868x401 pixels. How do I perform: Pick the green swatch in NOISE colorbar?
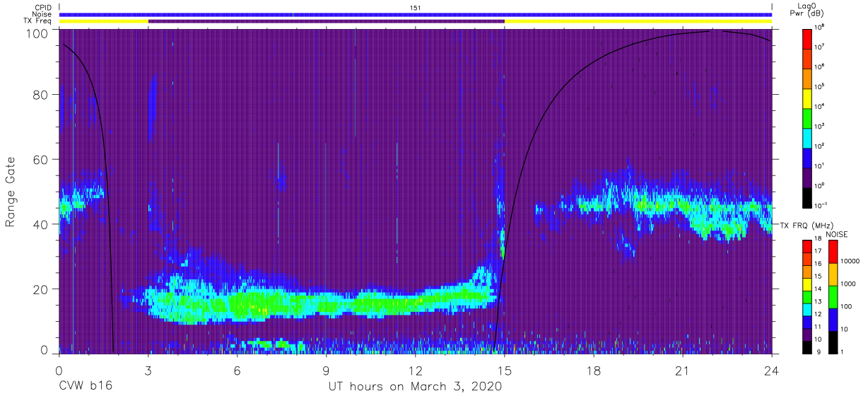832,296
